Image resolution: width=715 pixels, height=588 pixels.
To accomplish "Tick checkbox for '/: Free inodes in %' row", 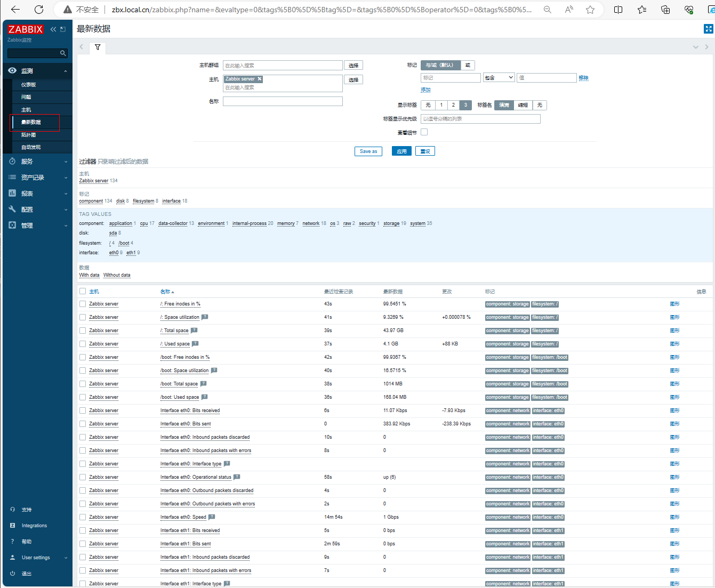I will pyautogui.click(x=83, y=304).
